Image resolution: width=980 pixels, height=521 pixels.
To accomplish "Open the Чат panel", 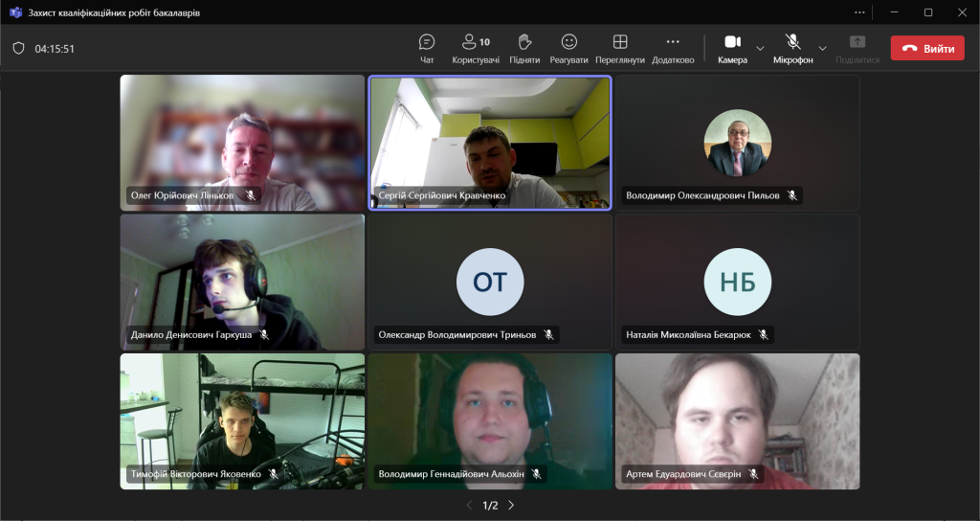I will pos(427,49).
